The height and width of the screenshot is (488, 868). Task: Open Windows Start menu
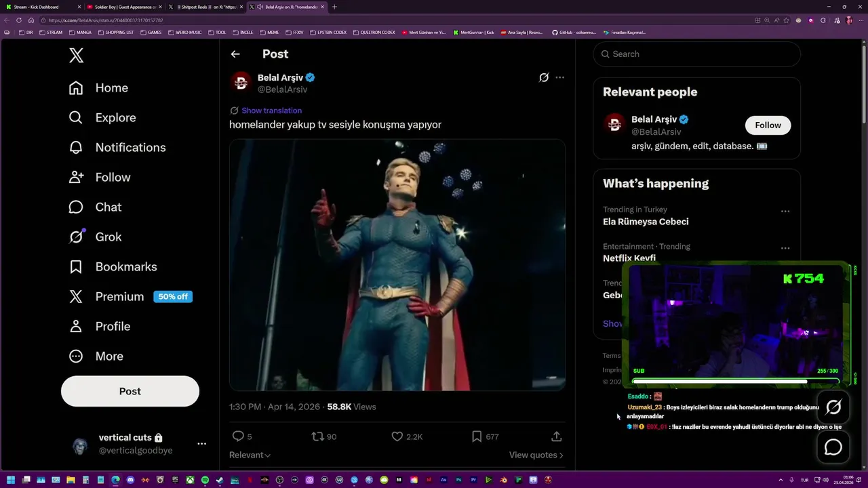point(11,481)
